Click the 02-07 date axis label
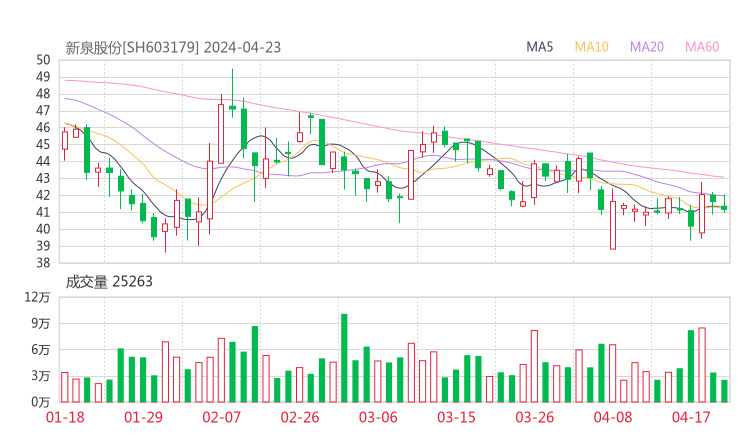 (x=222, y=417)
